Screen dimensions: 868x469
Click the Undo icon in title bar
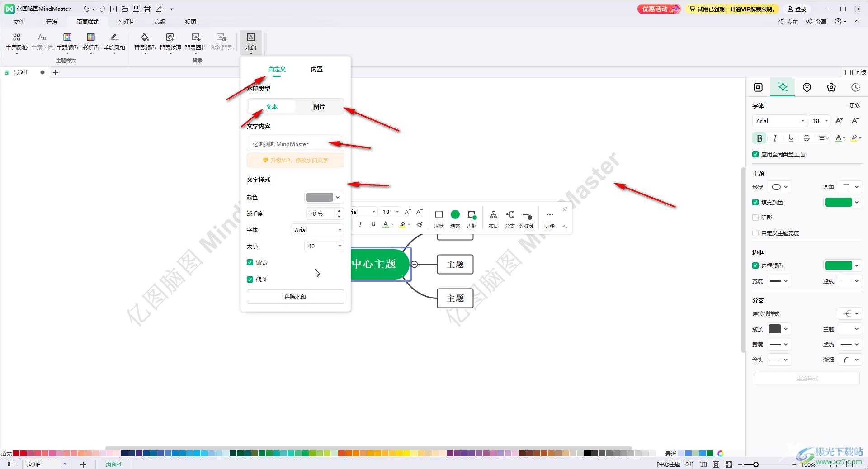(x=86, y=9)
